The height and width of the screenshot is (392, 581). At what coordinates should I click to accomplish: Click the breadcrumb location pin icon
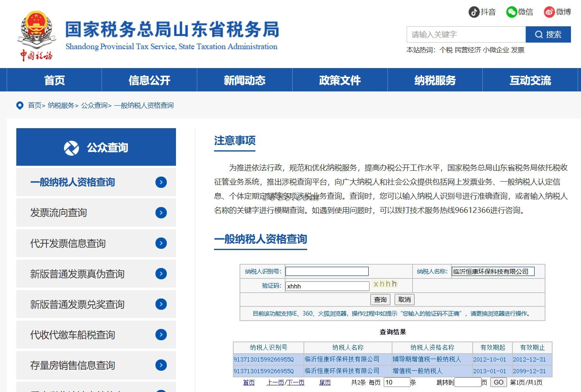click(20, 106)
